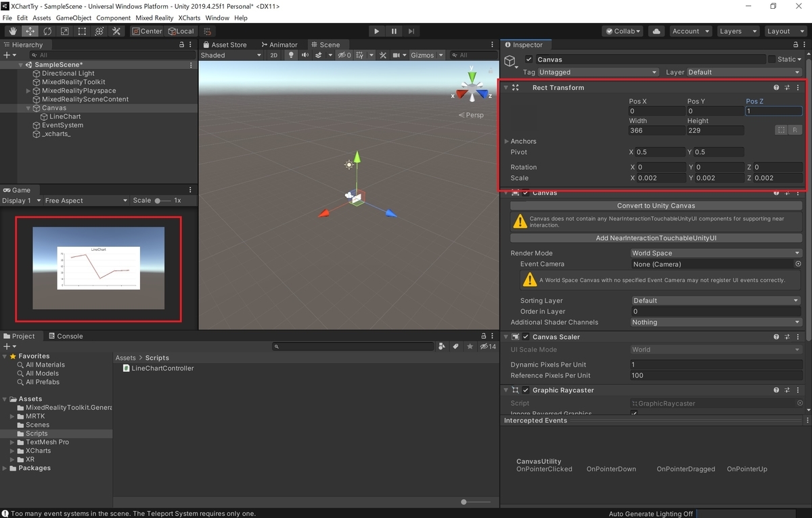Viewport: 812px width, 518px height.
Task: Select the Scale tool
Action: click(x=64, y=30)
